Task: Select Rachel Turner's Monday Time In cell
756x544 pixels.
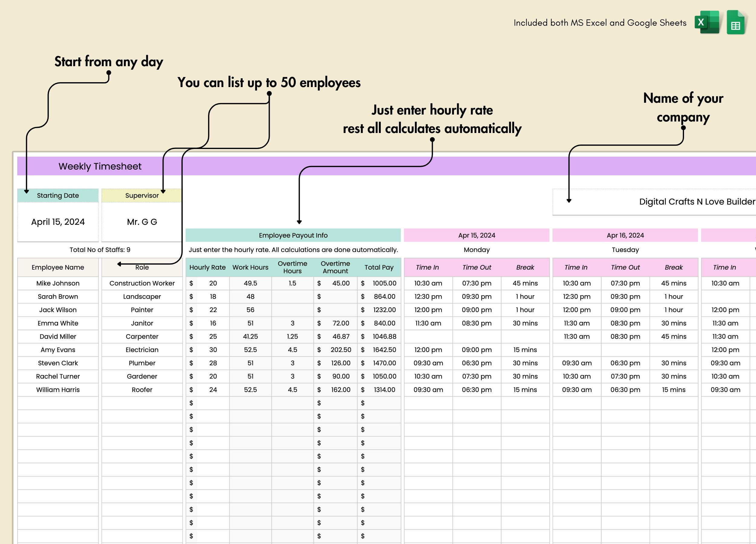Action: pyautogui.click(x=428, y=376)
